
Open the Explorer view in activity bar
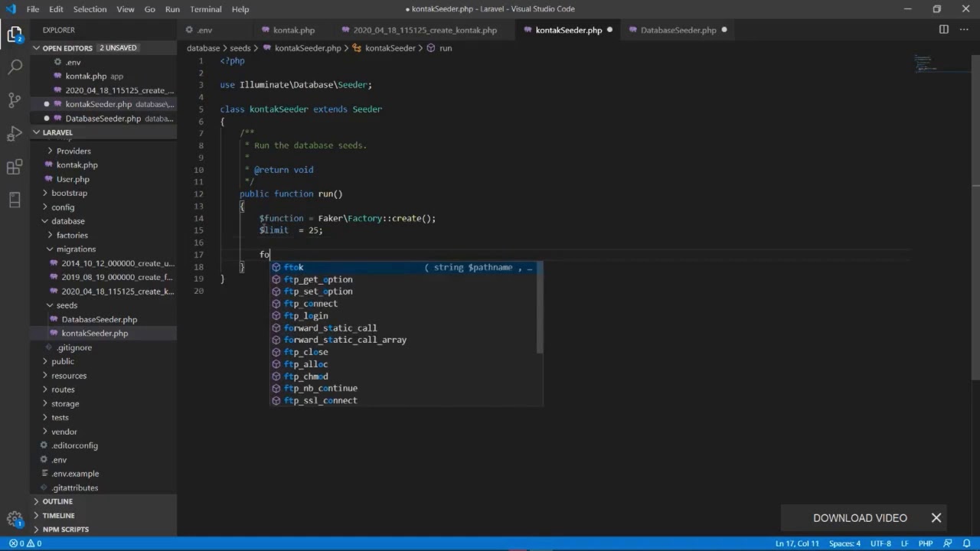point(15,34)
